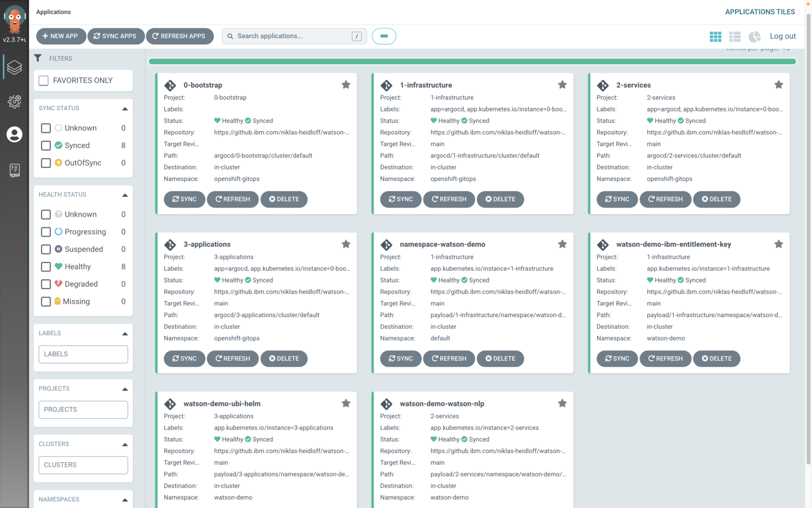
Task: Focus the Labels filter input
Action: pos(83,354)
